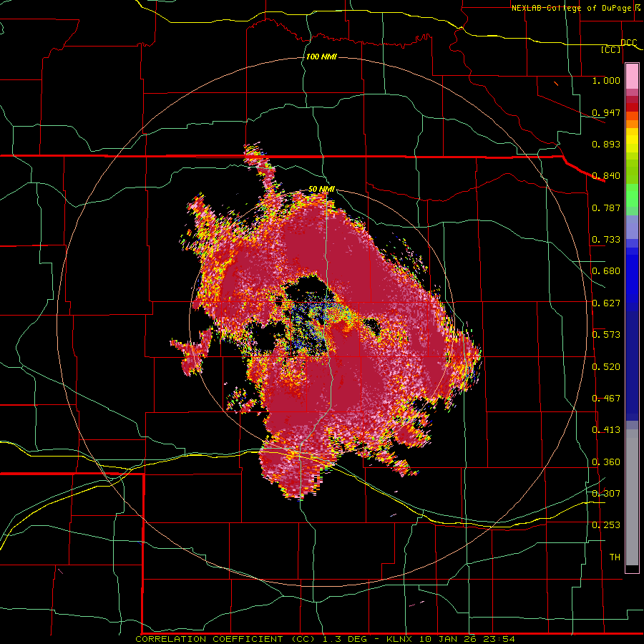Click the 0.467 legend value

point(606,399)
